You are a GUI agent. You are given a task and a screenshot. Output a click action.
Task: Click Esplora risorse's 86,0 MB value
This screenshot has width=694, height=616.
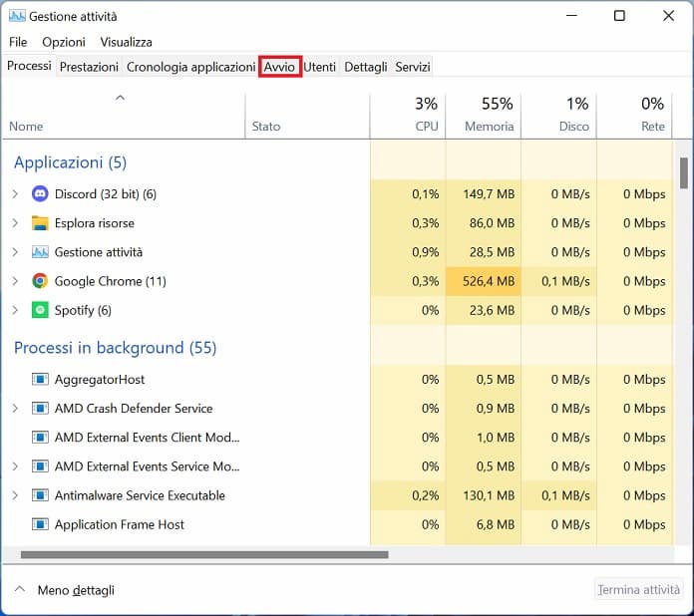pos(492,223)
